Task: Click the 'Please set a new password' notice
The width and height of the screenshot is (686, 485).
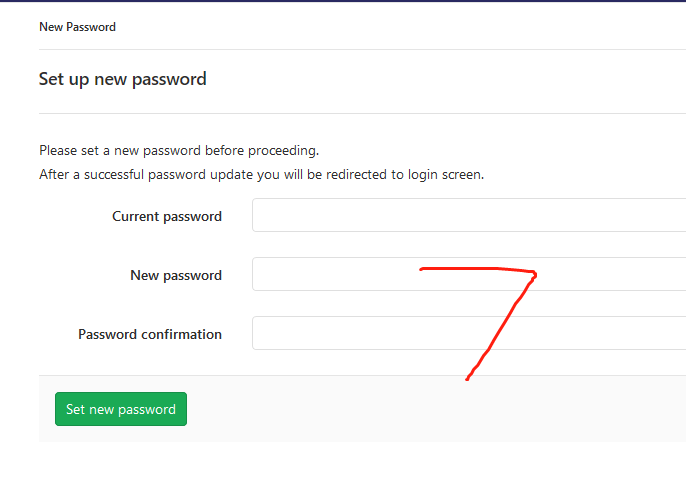Action: tap(179, 151)
